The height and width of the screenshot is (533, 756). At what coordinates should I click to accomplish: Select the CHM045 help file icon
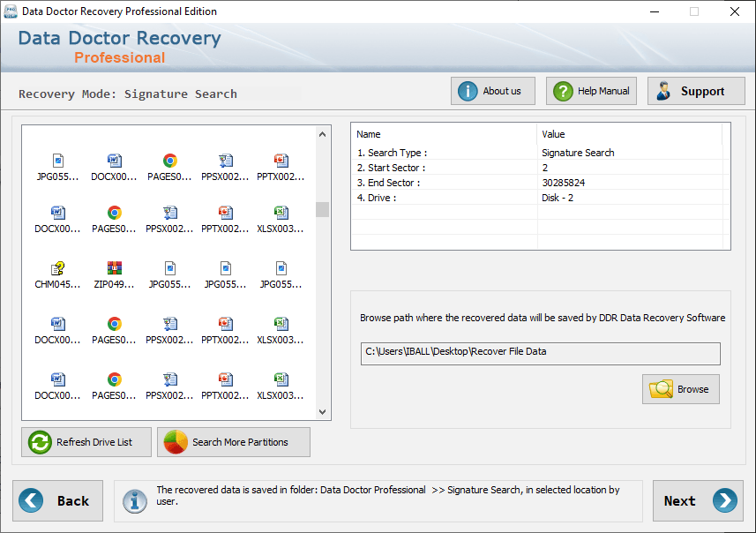tap(58, 275)
